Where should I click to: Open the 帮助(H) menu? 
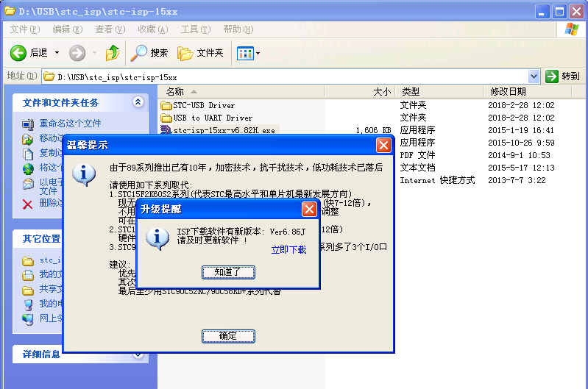point(238,29)
